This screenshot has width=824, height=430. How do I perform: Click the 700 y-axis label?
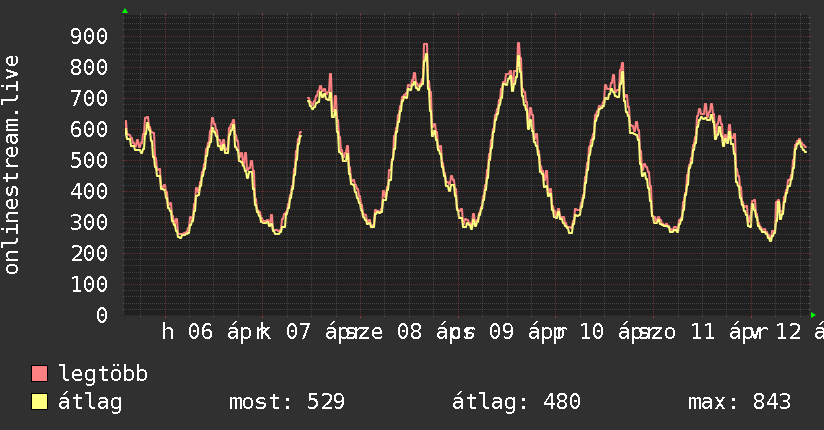point(89,98)
